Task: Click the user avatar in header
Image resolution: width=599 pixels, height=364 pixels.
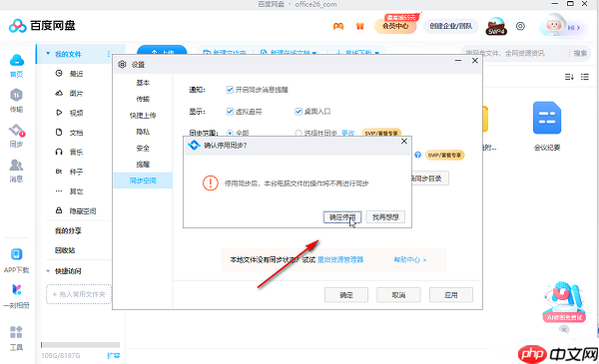Action: pos(553,24)
